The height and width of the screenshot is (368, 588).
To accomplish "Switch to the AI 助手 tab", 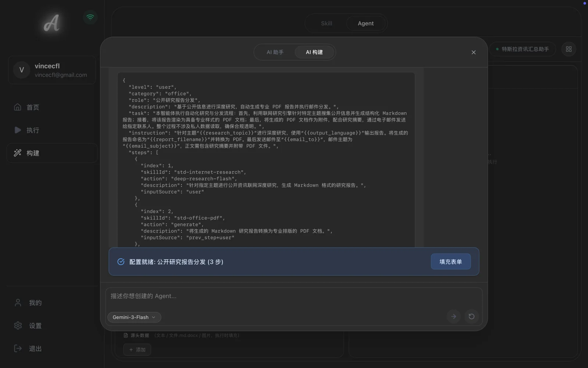I will click(275, 52).
